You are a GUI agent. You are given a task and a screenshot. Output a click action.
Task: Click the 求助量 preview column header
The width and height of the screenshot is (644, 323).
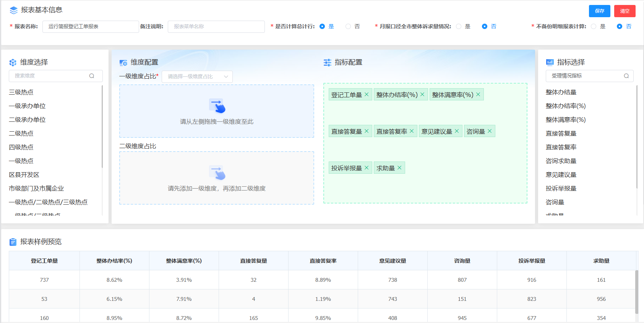coord(601,261)
